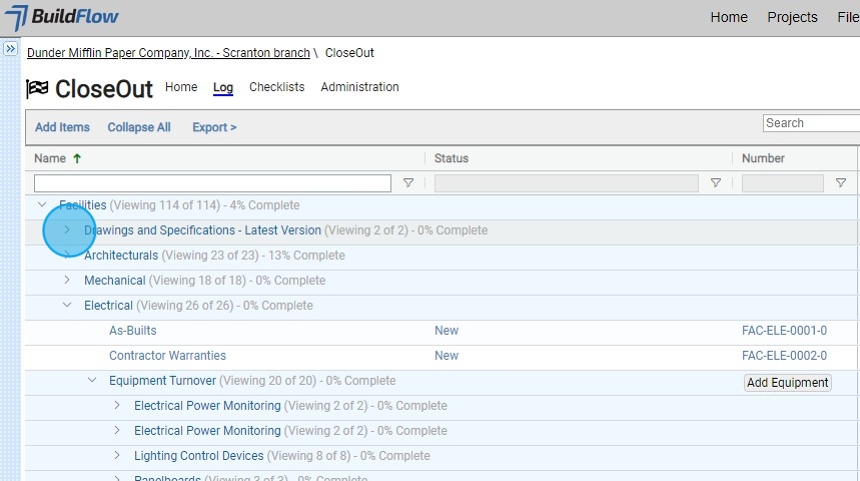Image resolution: width=860 pixels, height=481 pixels.
Task: Sort by the Number column header
Action: pos(763,159)
